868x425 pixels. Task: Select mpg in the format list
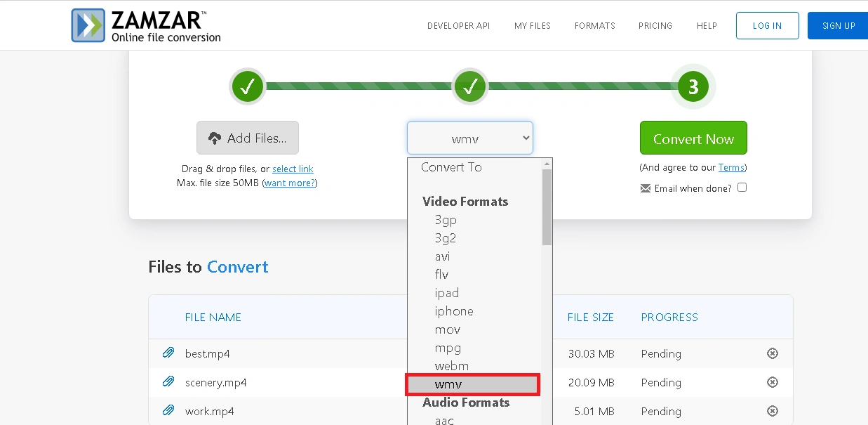(448, 348)
